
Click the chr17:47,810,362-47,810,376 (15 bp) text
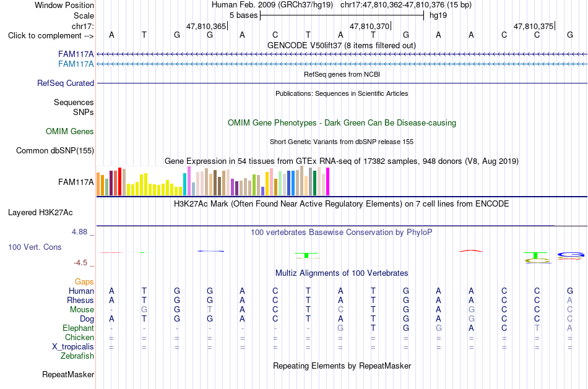406,5
